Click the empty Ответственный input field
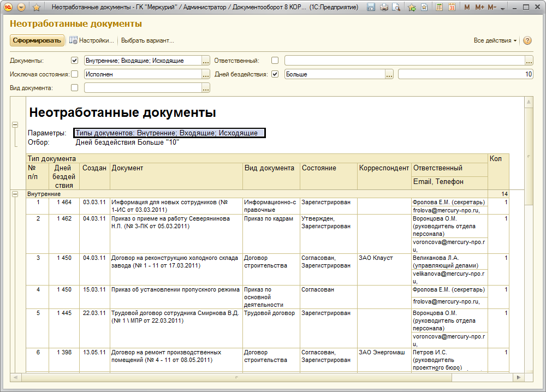 click(405, 61)
